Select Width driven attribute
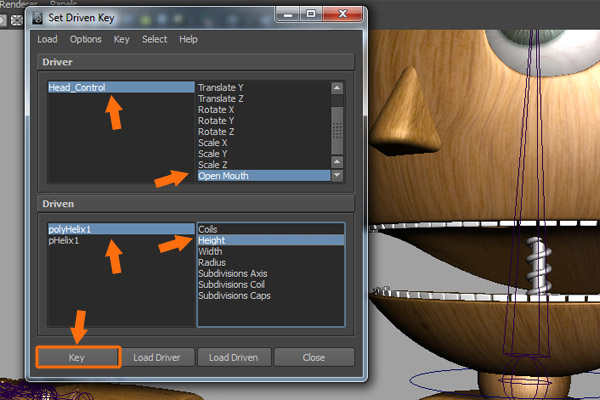The image size is (600, 400). click(x=271, y=251)
